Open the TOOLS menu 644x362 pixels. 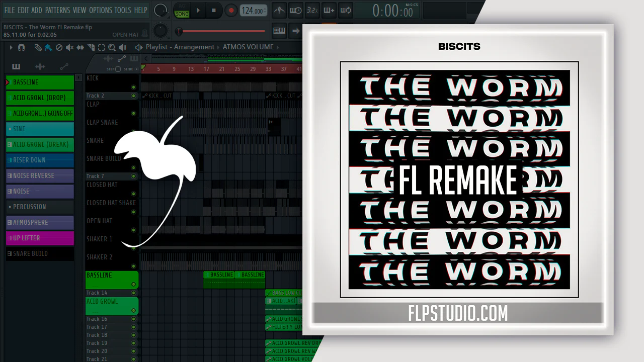click(x=123, y=10)
